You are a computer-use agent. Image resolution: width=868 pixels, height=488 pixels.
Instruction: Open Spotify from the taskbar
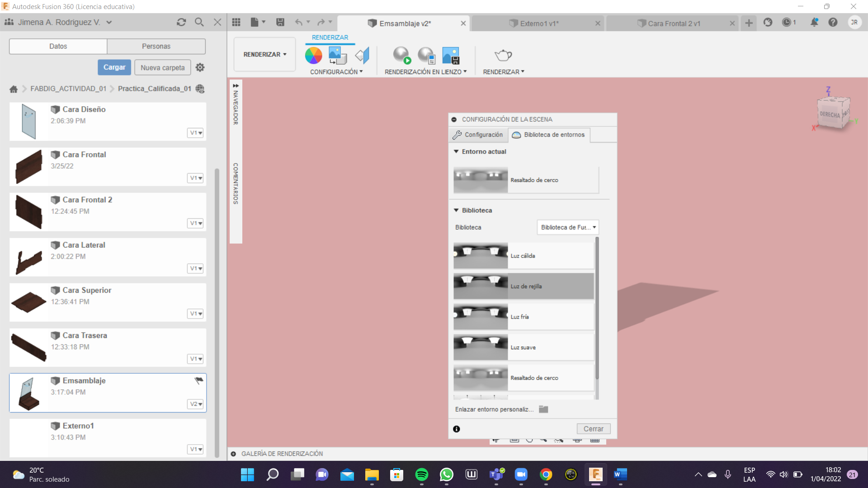pyautogui.click(x=421, y=474)
